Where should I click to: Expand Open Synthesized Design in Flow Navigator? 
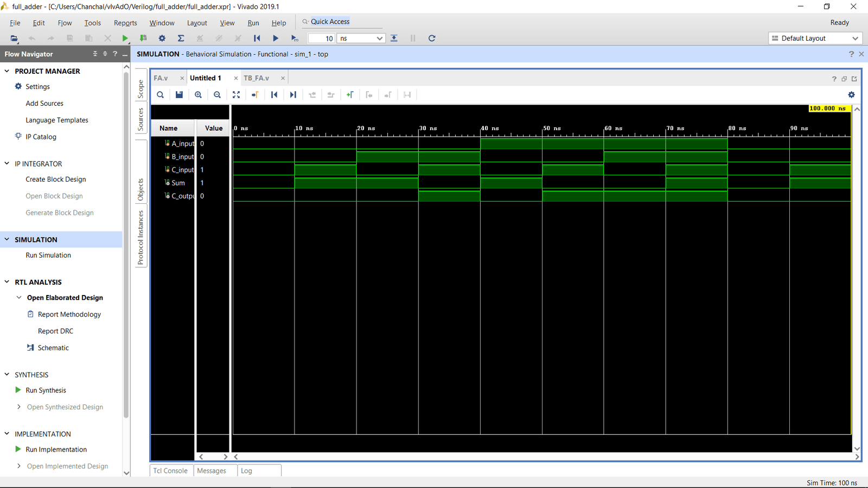pos(18,407)
